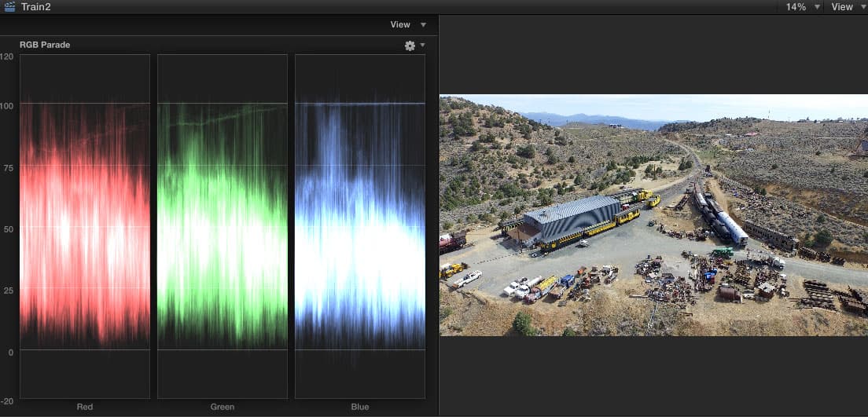Click the -20 scale label
Image resolution: width=868 pixels, height=417 pixels.
point(7,401)
